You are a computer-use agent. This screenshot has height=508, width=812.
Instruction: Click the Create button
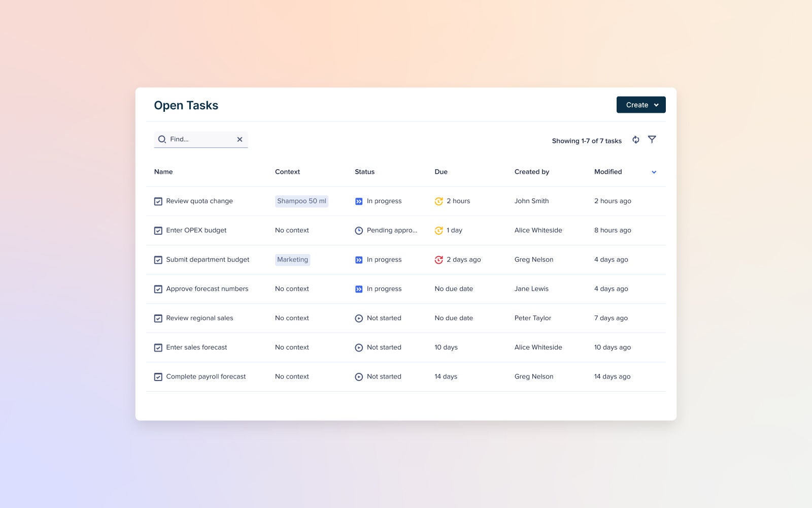pos(636,105)
